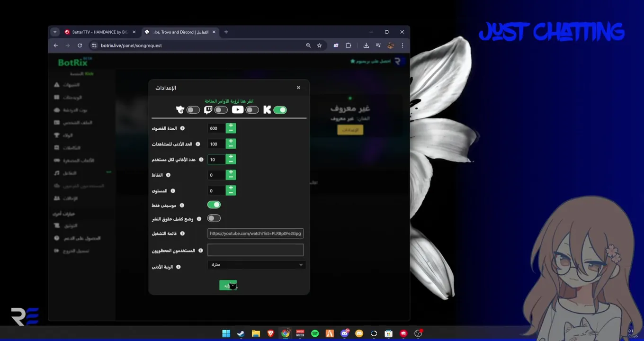Show info for وضع كشف حقوق النشر
Image resolution: width=644 pixels, height=341 pixels.
(x=199, y=219)
